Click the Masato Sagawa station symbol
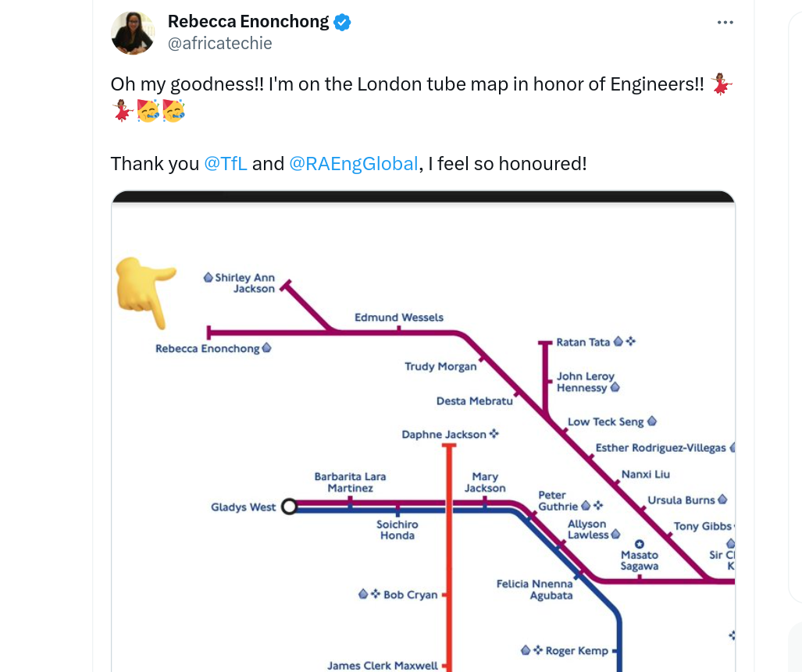 point(640,544)
